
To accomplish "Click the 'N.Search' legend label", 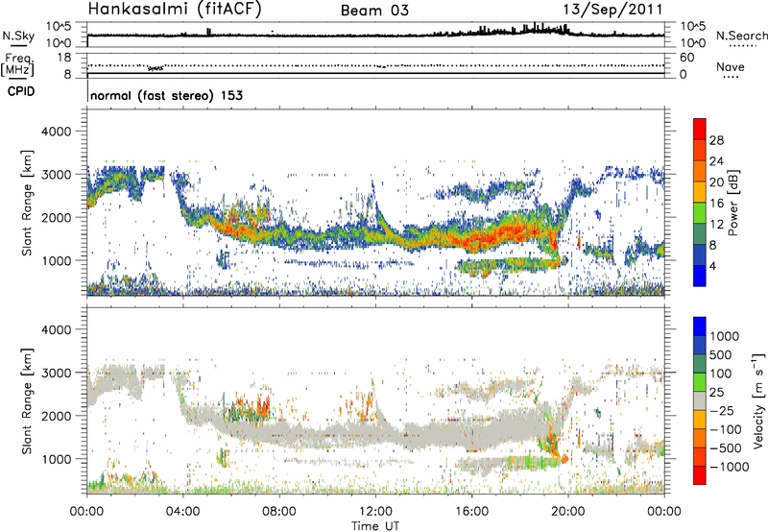I will (741, 36).
